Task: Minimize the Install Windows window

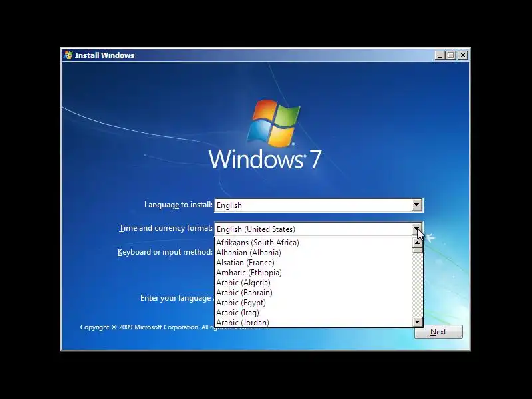Action: tap(440, 55)
